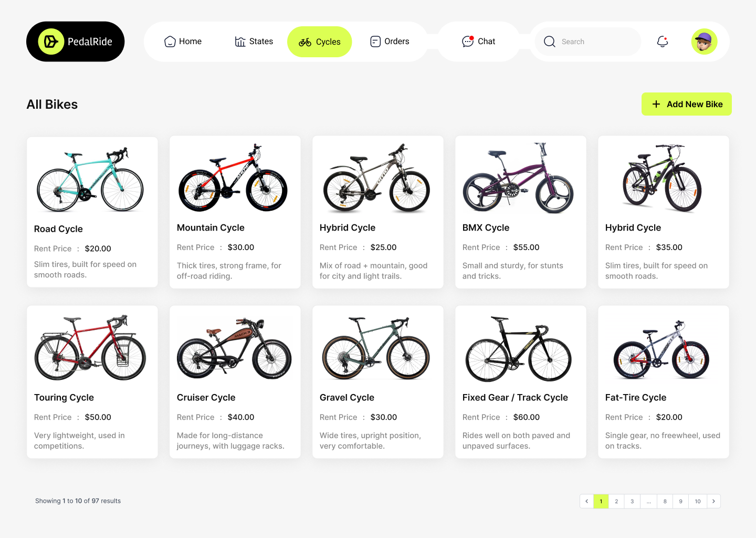756x538 pixels.
Task: Open Chat from the navigation bar
Action: 478,42
